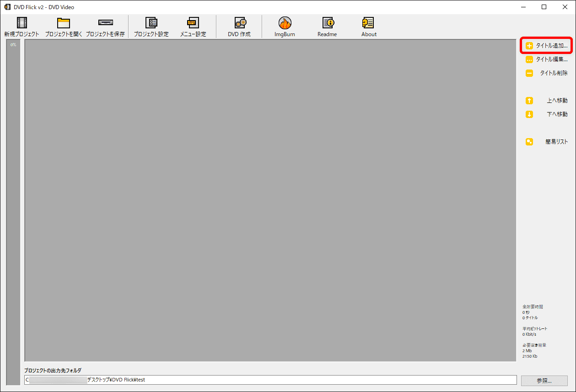The image size is (576, 392).
Task: Click タイトル編集... to edit title
Action: [547, 59]
